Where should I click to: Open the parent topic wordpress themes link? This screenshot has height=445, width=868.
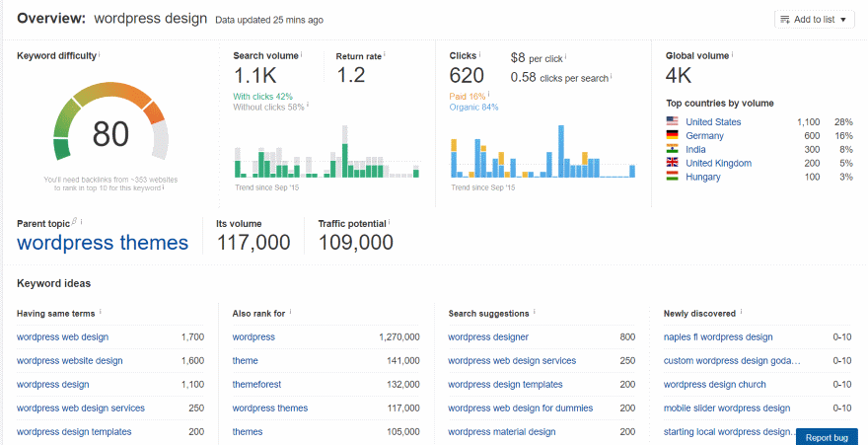[x=103, y=243]
